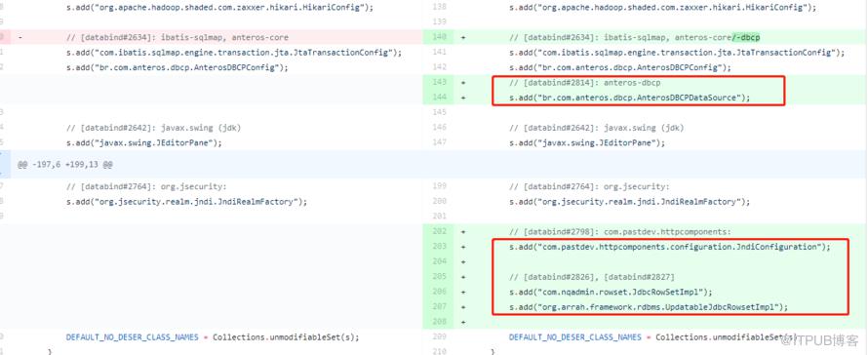Click the plus marker on line 203
868x355 pixels.
463,247
